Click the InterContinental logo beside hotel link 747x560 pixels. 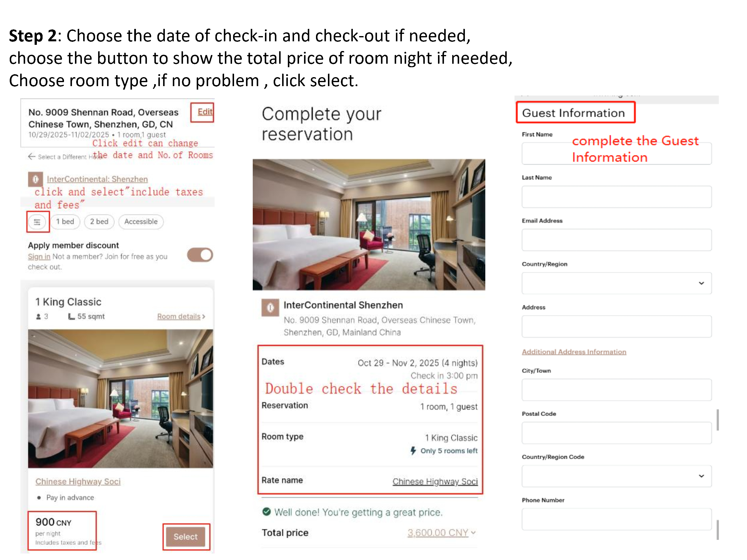35,179
